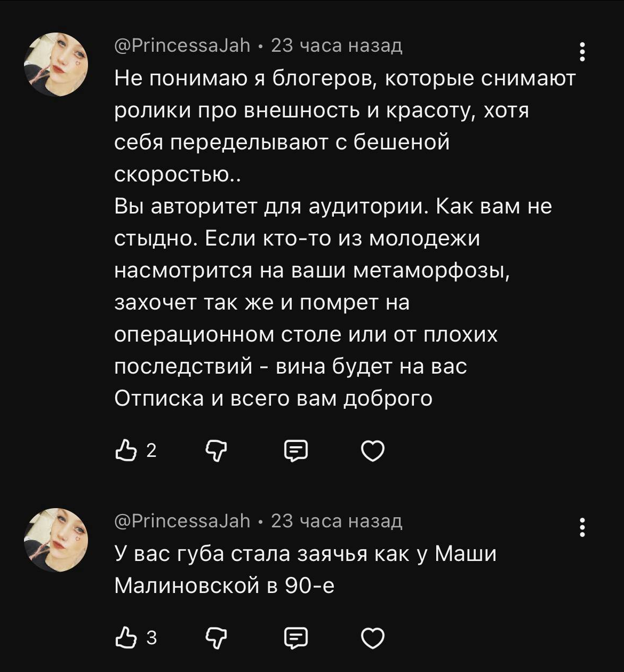Heart the long comment ending "всего вам доброго"
The height and width of the screenshot is (672, 624).
point(373,452)
